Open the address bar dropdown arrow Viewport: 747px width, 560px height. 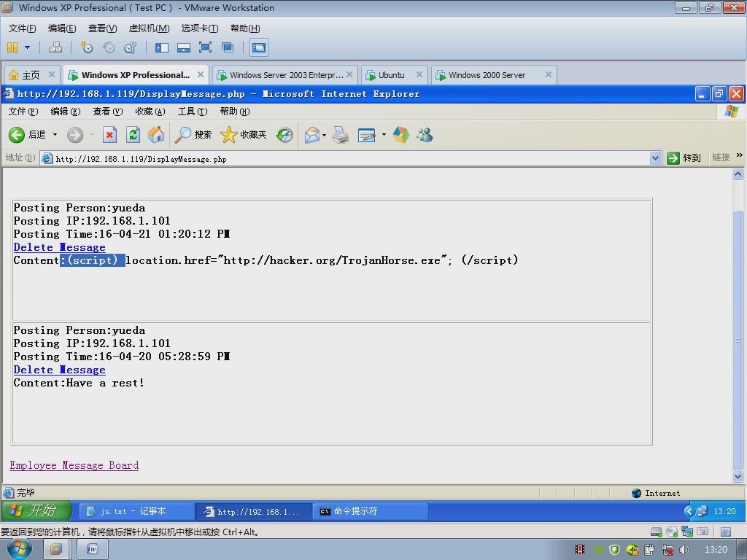pyautogui.click(x=656, y=158)
